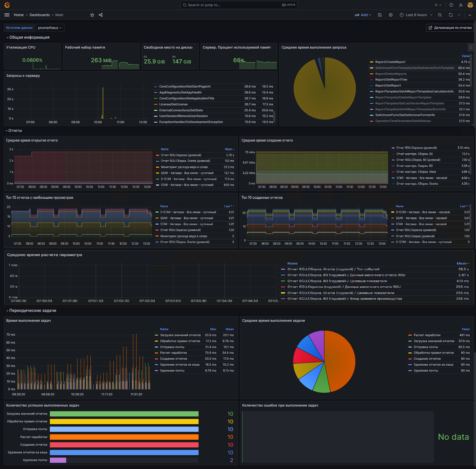Star the Main dashboard as favorite
476x469 pixels.
click(x=92, y=15)
